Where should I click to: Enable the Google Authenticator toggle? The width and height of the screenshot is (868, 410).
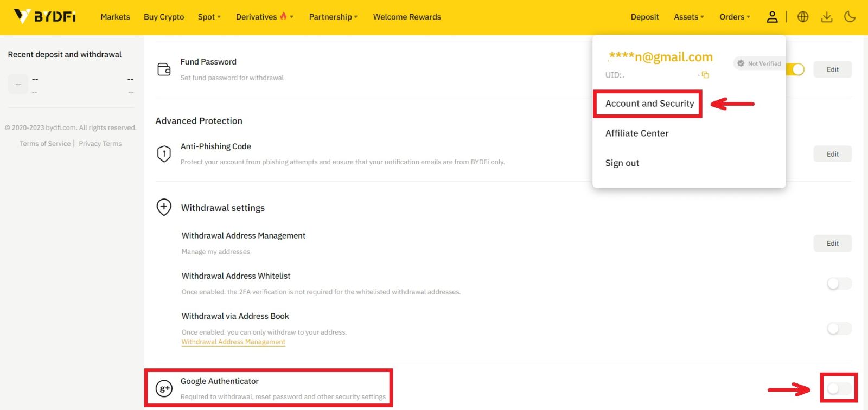pos(839,388)
